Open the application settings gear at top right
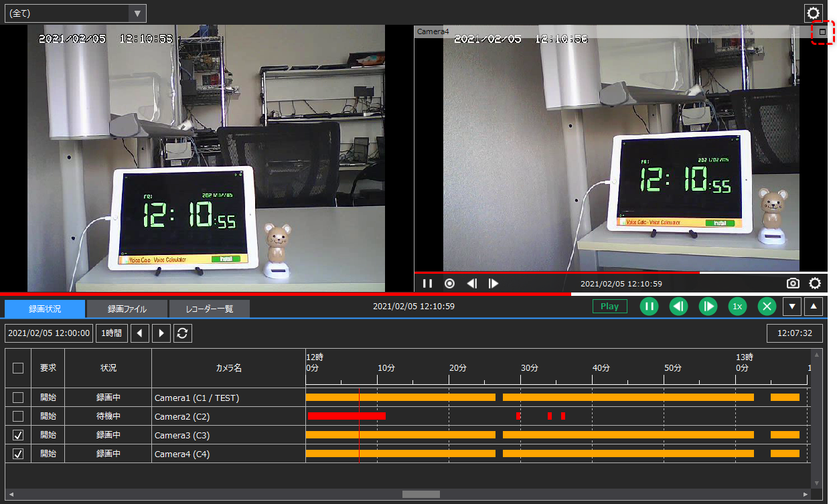The height and width of the screenshot is (504, 837). tap(814, 13)
